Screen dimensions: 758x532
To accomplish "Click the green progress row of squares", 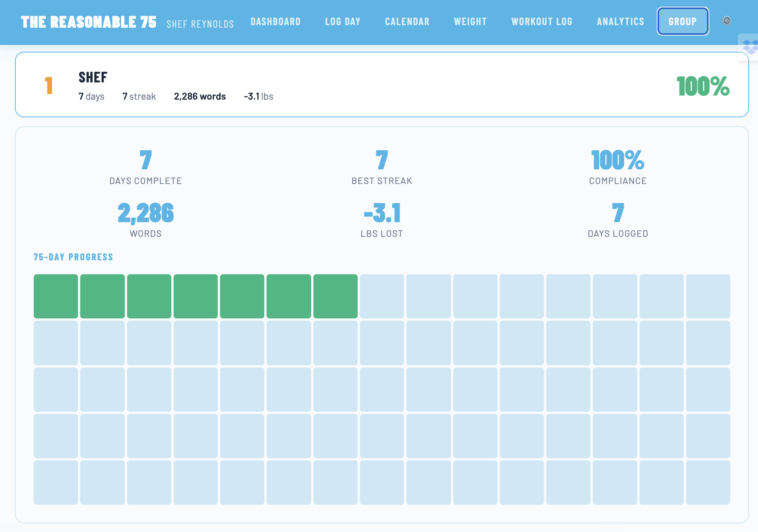I will (195, 296).
